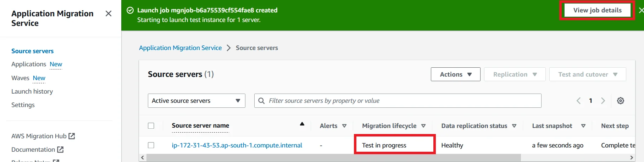Expand the Active source servers filter dropdown
Viewport: 644px width, 162px height.
click(196, 101)
